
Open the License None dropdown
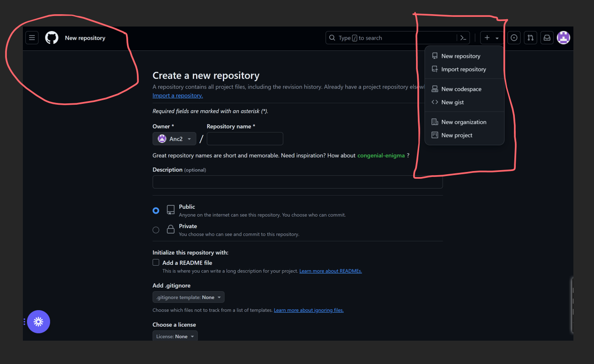tap(175, 336)
